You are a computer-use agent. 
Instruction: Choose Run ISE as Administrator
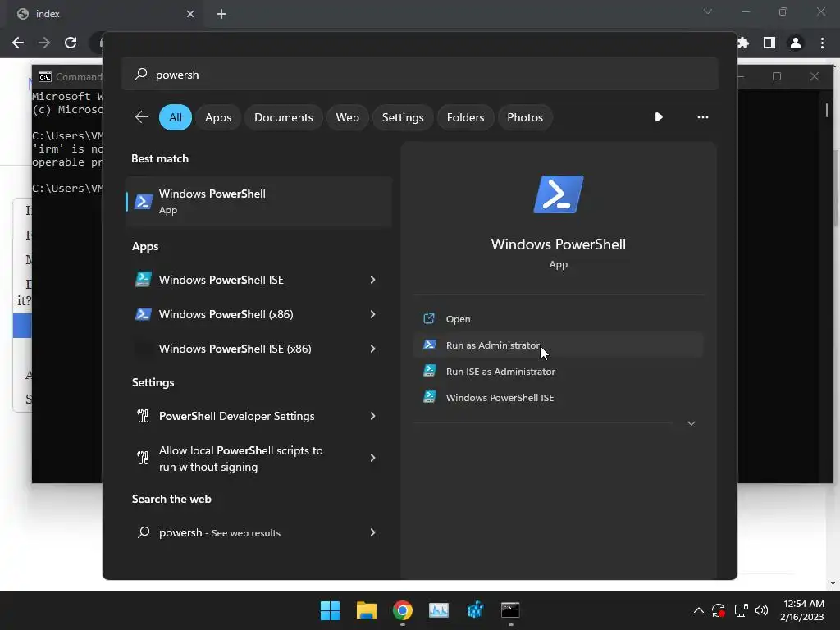pyautogui.click(x=558, y=372)
